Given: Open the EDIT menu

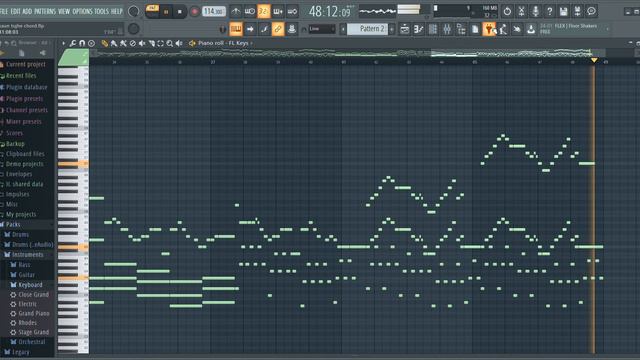Looking at the screenshot, I should 16,11.
